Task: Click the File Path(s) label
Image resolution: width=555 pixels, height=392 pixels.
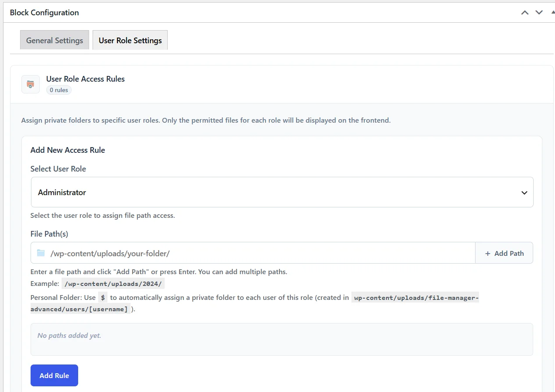Action: tap(49, 234)
